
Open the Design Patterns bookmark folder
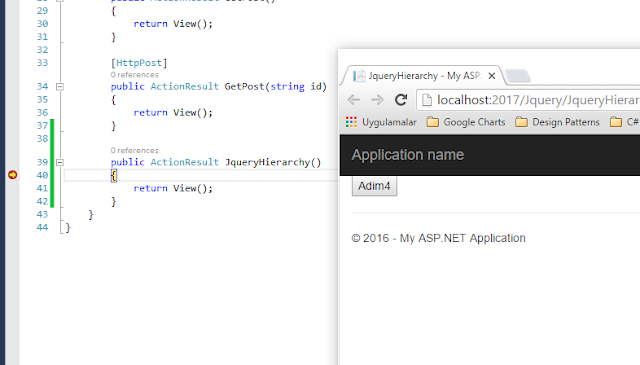558,122
